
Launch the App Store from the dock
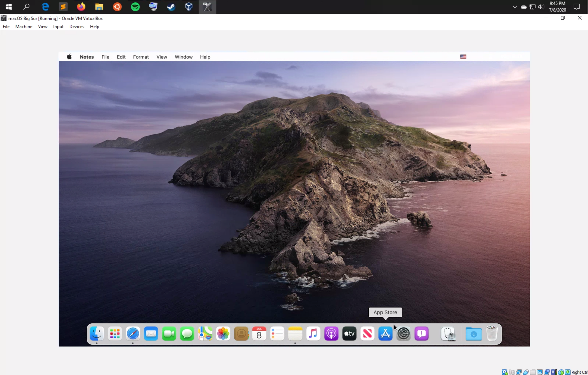(385, 333)
